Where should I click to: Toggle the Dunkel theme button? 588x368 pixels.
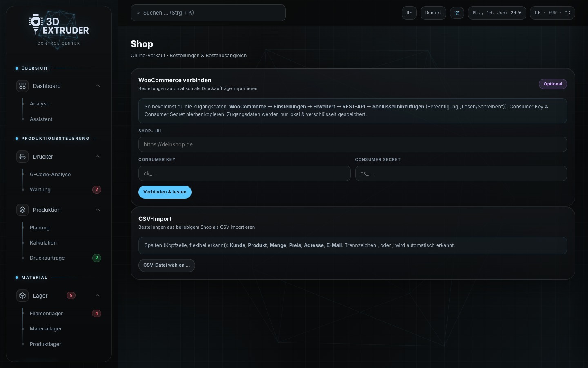tap(433, 13)
